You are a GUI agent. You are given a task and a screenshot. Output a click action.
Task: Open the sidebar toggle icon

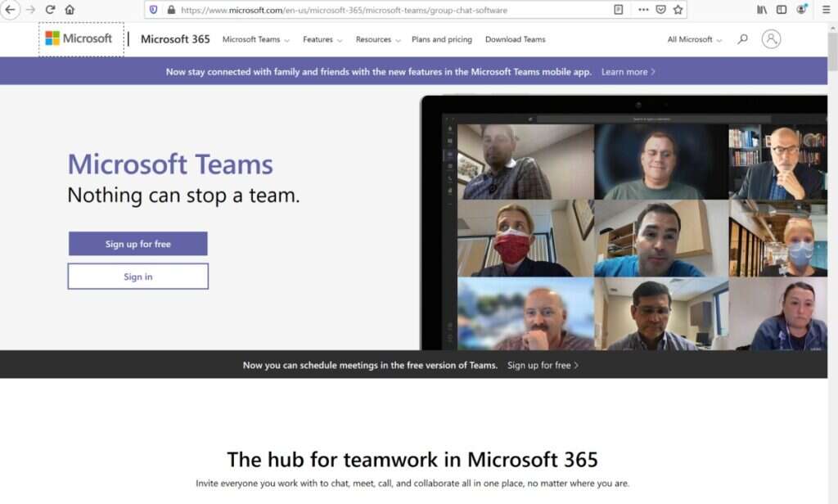tap(780, 11)
